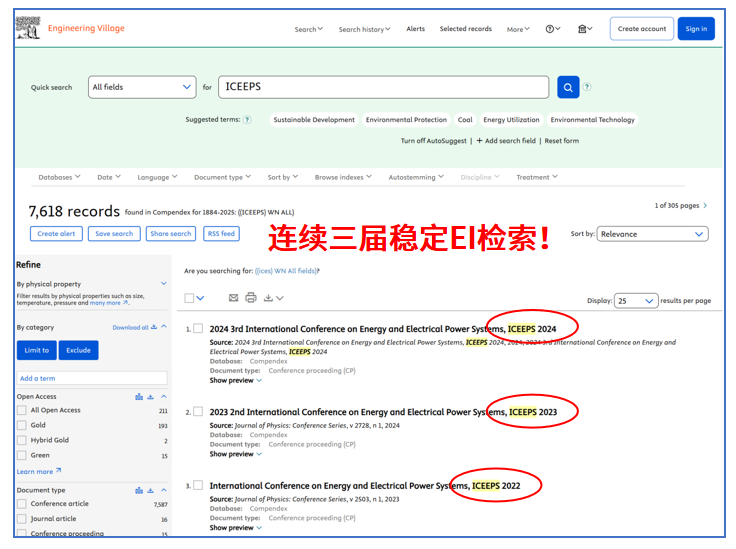The image size is (736, 549).
Task: Check the Hybrid Gold filter
Action: [22, 441]
